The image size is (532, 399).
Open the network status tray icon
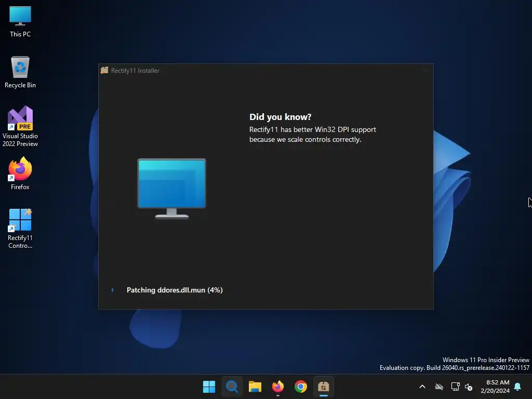tap(455, 387)
